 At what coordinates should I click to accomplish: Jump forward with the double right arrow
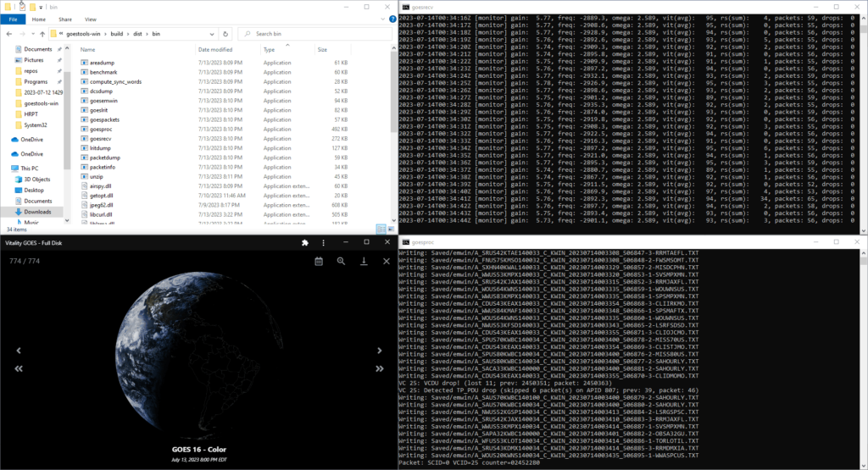coord(379,368)
